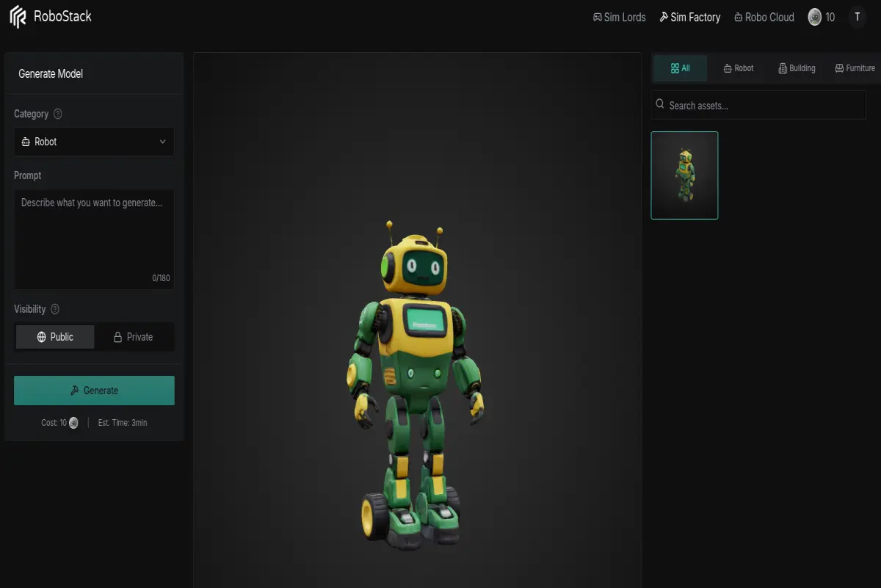Go to Sim Factory section

pos(689,17)
